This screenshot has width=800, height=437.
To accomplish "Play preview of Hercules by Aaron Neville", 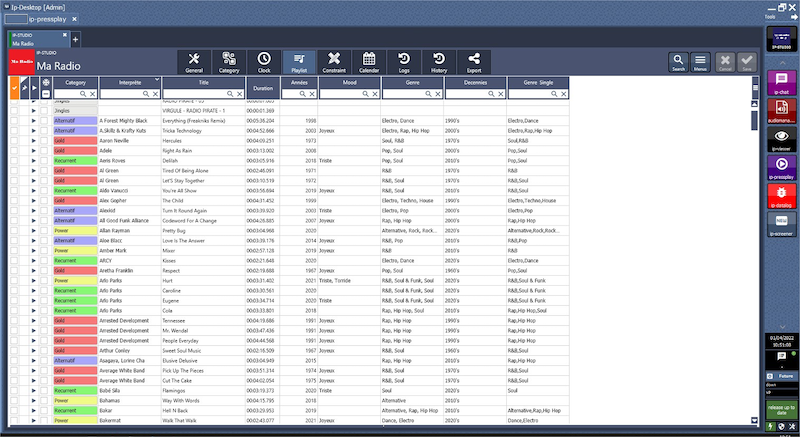I will tap(34, 141).
